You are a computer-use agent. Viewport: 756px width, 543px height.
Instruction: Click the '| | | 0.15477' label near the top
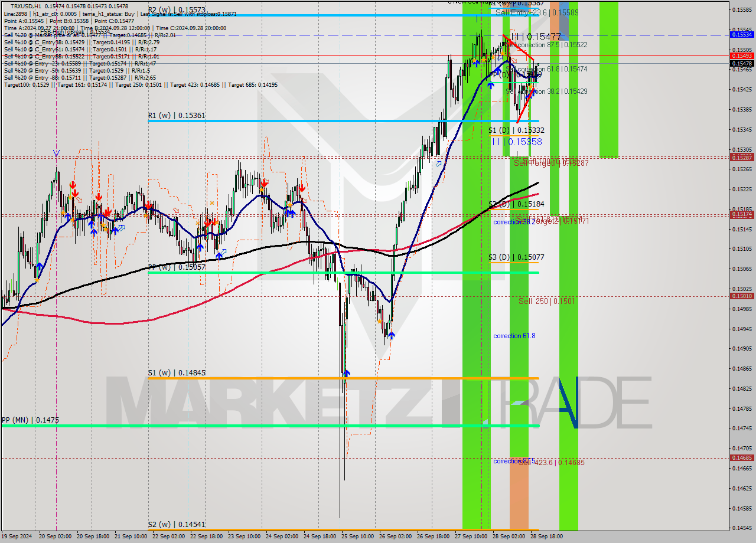535,37
